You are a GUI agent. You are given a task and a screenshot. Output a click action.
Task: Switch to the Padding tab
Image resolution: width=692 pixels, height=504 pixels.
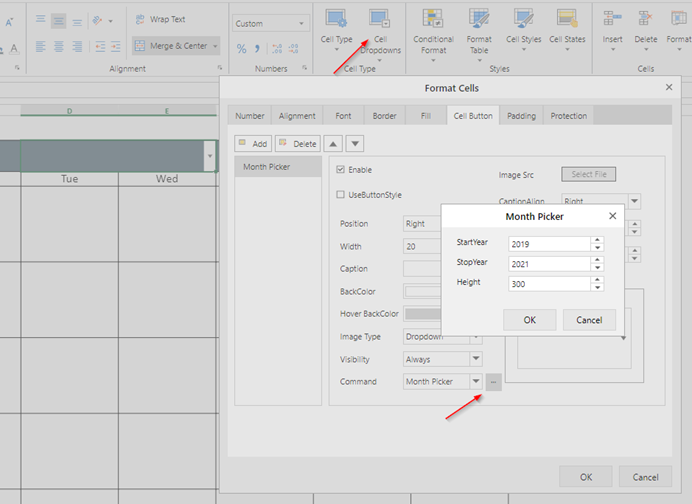point(521,116)
